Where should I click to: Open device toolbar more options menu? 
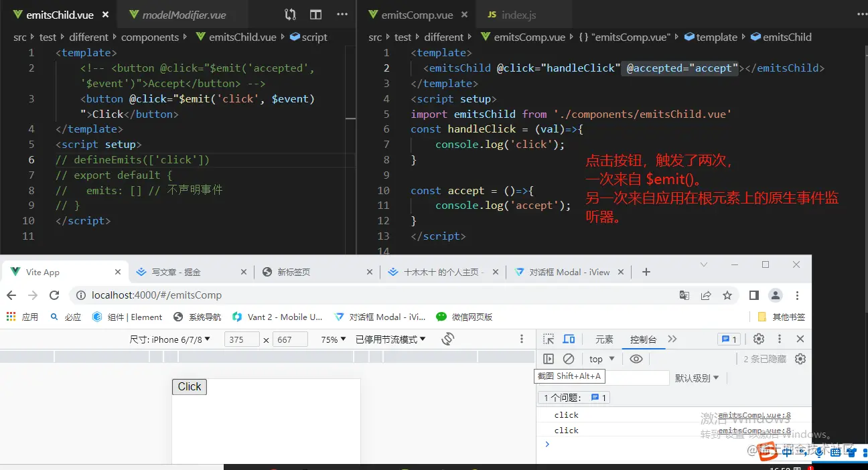click(522, 339)
